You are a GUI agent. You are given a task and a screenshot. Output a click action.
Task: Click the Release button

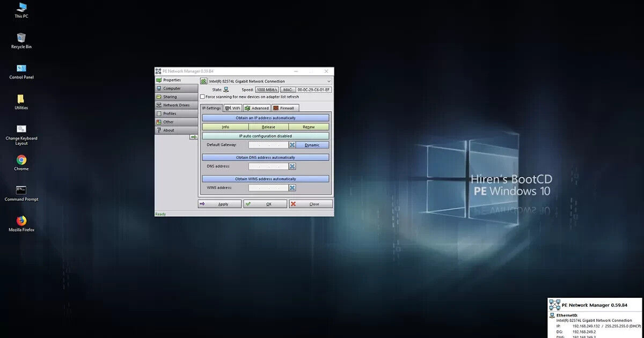[x=268, y=127]
